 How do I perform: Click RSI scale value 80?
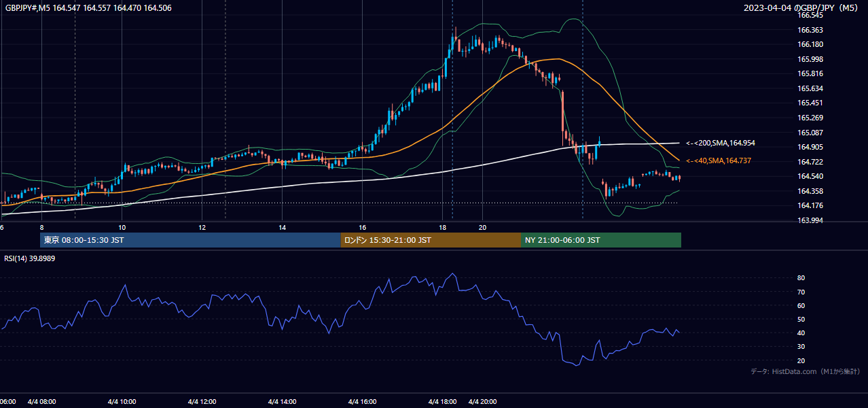[801, 278]
